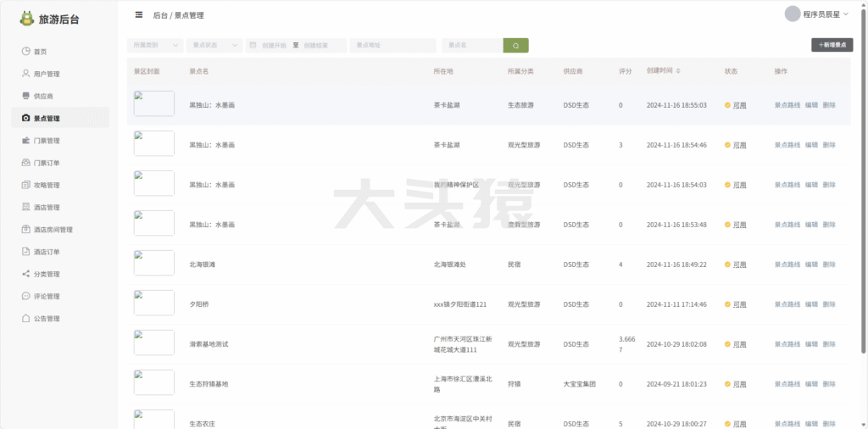Click the 我的精神保护区 location cell

[456, 185]
